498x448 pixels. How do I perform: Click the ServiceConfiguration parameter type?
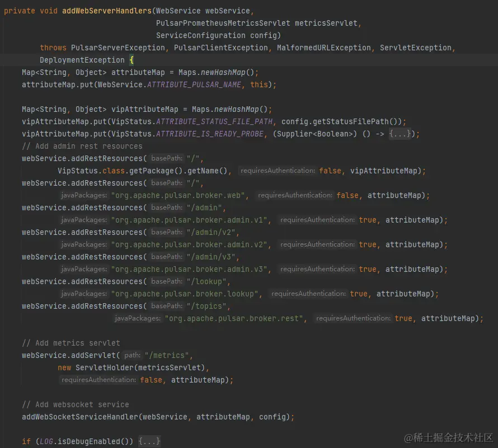pos(200,35)
